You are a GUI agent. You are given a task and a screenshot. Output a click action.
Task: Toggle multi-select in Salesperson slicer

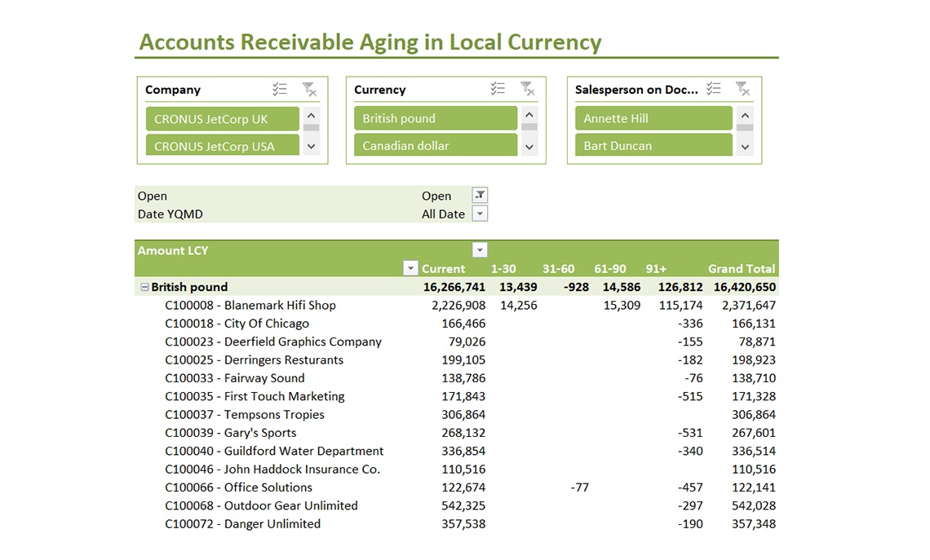pyautogui.click(x=714, y=89)
